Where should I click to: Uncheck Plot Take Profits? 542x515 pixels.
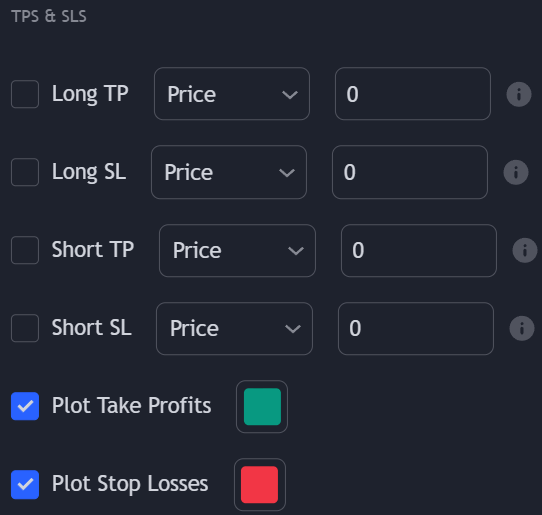(25, 406)
